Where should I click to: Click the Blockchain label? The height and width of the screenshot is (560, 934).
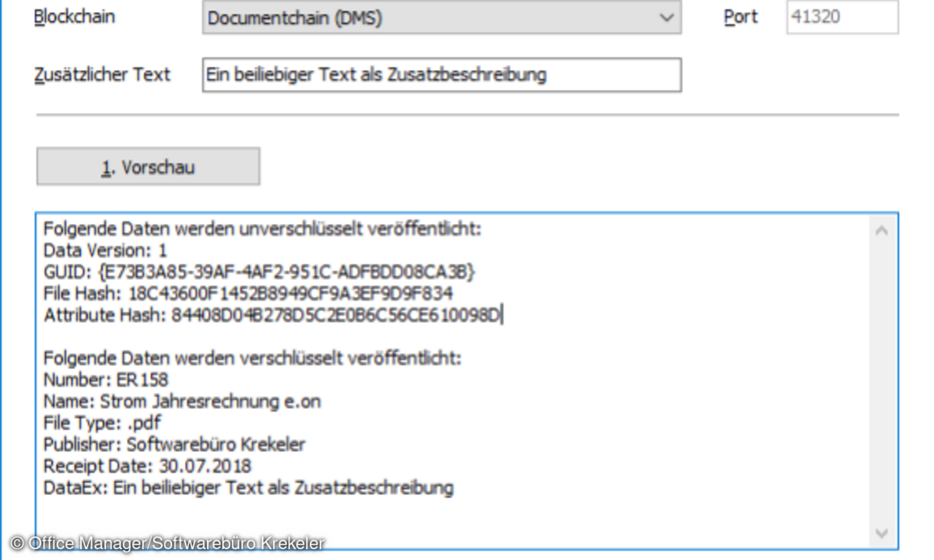[x=75, y=17]
